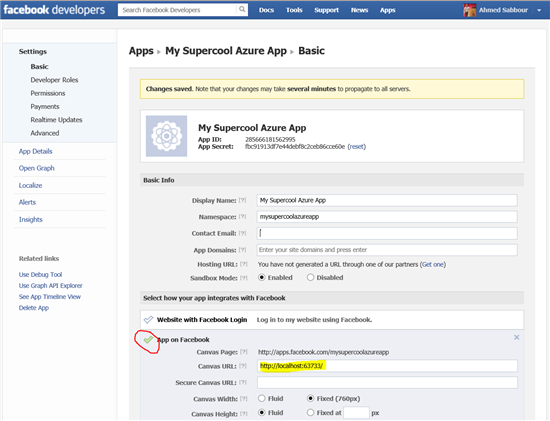The width and height of the screenshot is (550, 421).
Task: Open Permissions settings
Action: point(48,93)
